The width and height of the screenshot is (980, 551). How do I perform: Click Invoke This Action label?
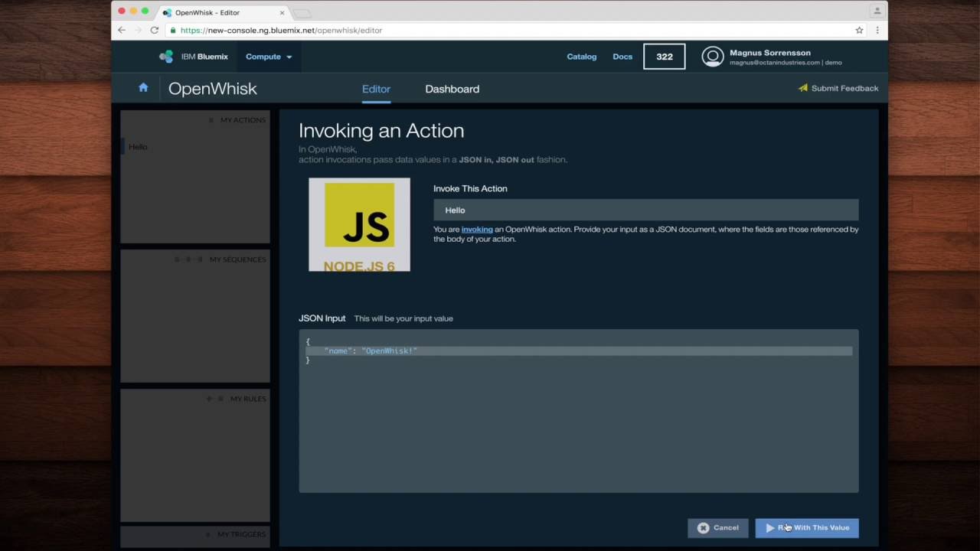[x=470, y=188]
